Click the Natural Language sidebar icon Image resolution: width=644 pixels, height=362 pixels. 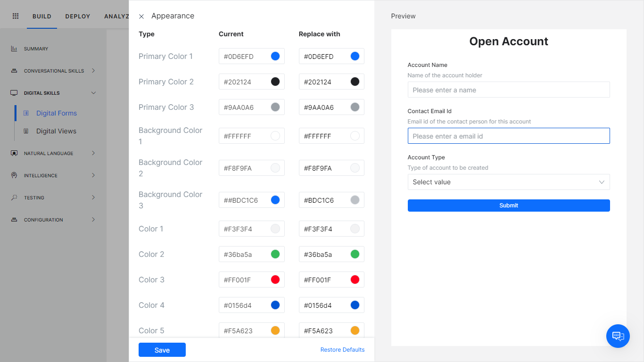tap(13, 153)
